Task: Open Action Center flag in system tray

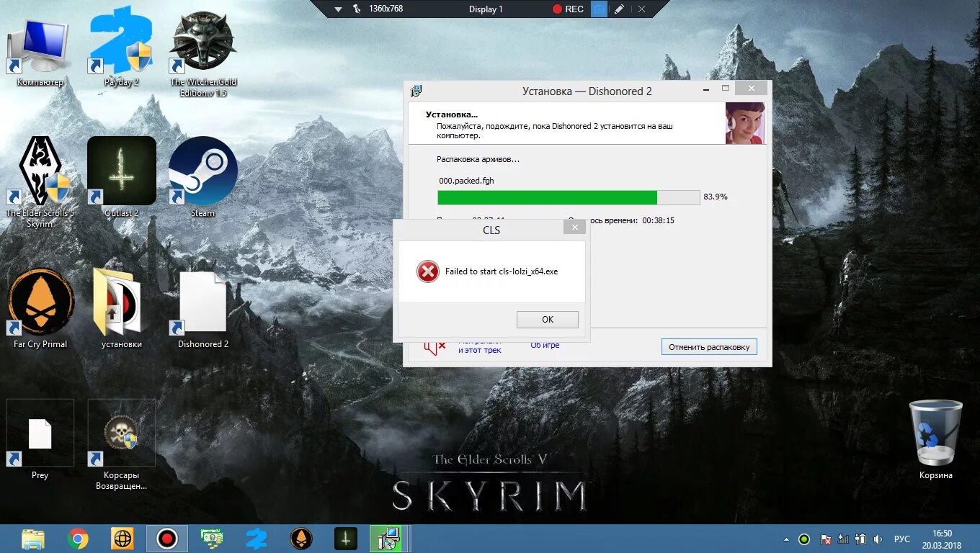Action: [826, 539]
